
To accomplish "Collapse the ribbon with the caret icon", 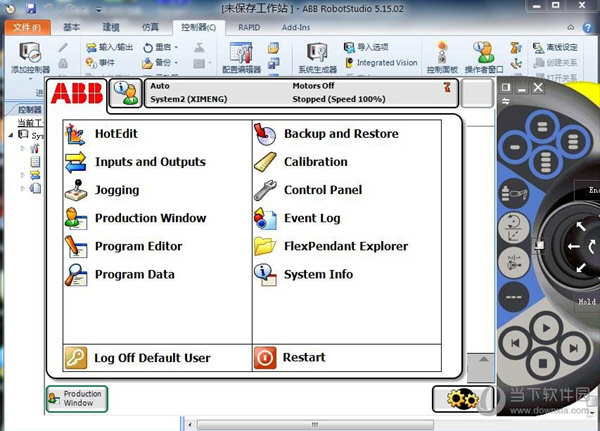I will pos(571,28).
